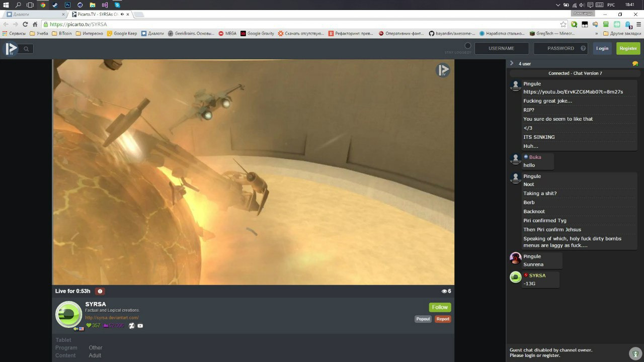Click the green Register button

pos(628,48)
